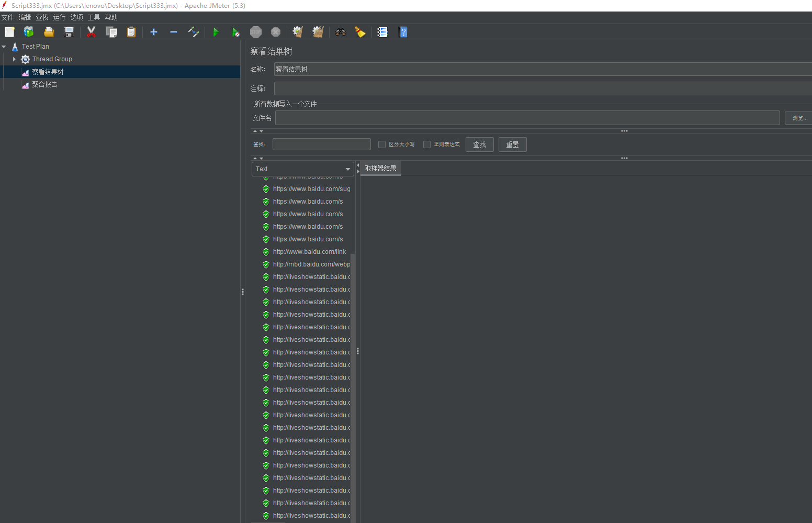Save the test plan with the disk icon
The width and height of the screenshot is (812, 523).
click(69, 32)
